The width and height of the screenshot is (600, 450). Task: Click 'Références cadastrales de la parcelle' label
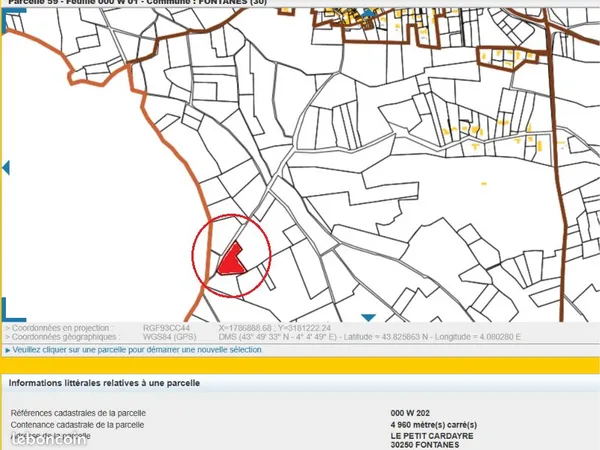[x=78, y=413]
